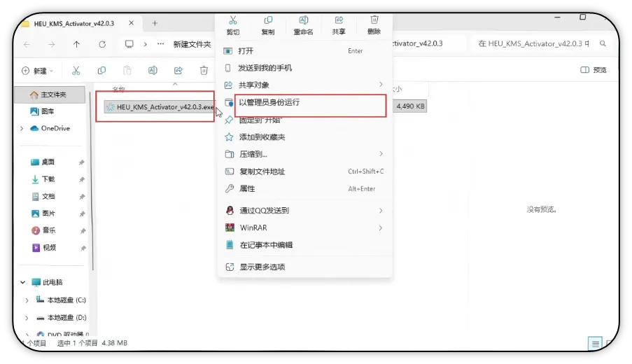The height and width of the screenshot is (364, 632).
Task: Select HEU_KMS_Activator_v42.0.3.exe file
Action: [x=160, y=107]
